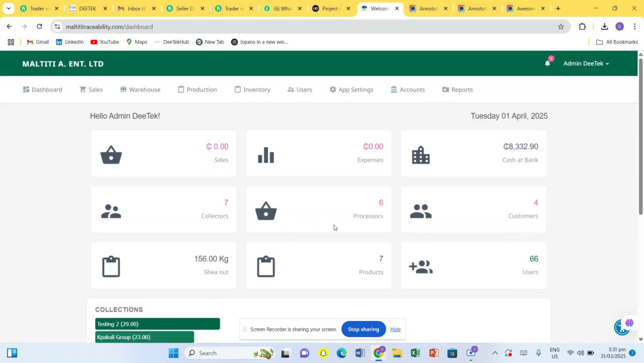Open the Sales menu
The height and width of the screenshot is (363, 644).
click(x=91, y=90)
